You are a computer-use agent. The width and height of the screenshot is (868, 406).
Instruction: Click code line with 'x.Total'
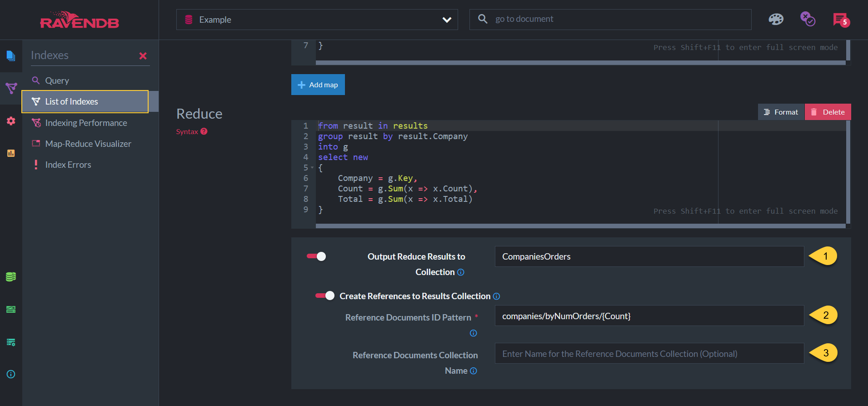pyautogui.click(x=405, y=199)
